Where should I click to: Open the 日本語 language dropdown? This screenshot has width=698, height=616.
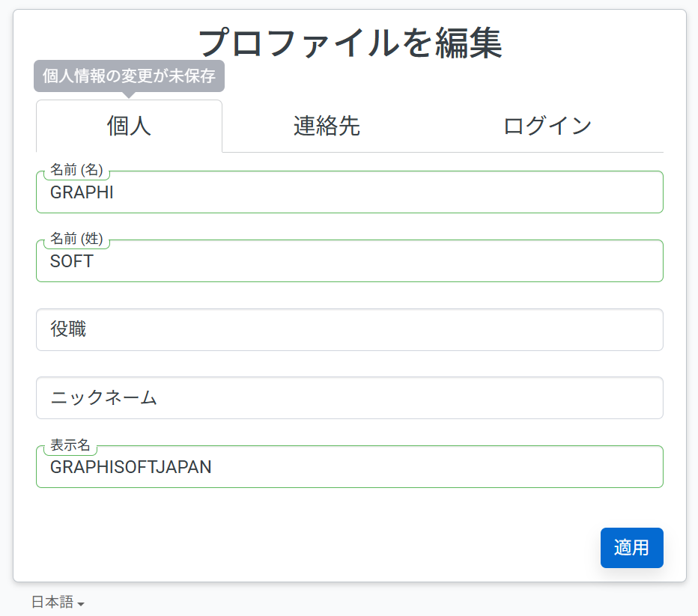(58, 603)
